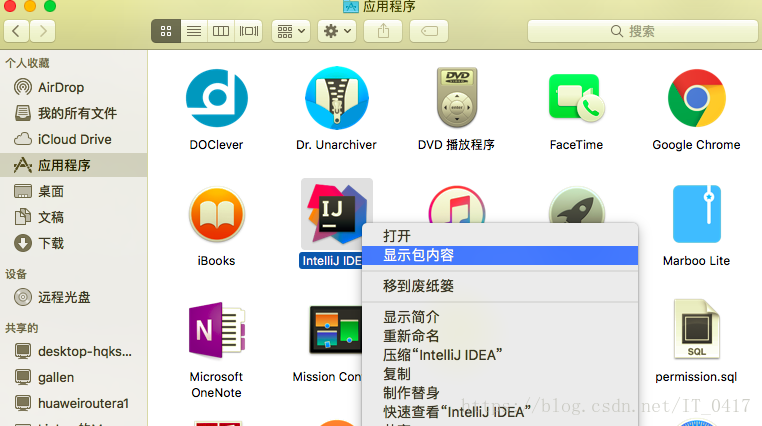Choose 移到废纸篓 in the context menu

coord(500,286)
